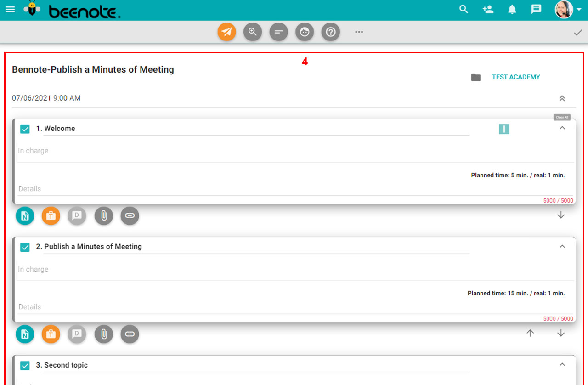The height and width of the screenshot is (385, 588).
Task: Click the Beenote bee logo
Action: click(x=32, y=9)
